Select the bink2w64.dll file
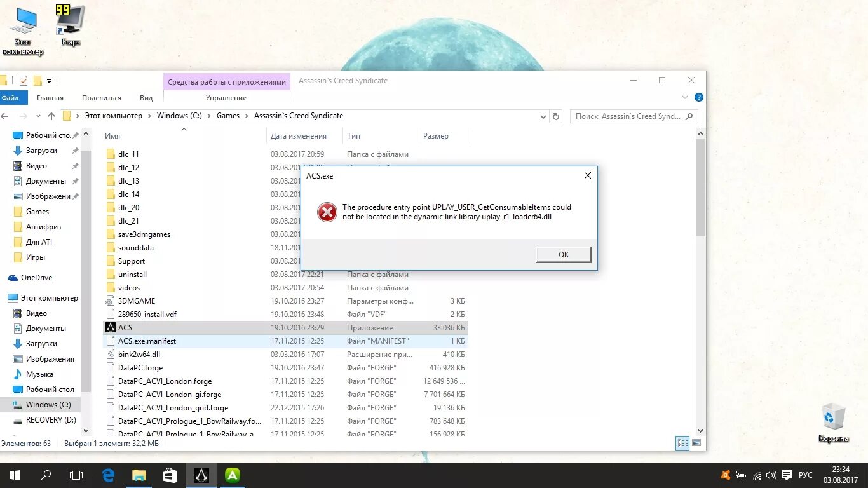 tap(139, 355)
